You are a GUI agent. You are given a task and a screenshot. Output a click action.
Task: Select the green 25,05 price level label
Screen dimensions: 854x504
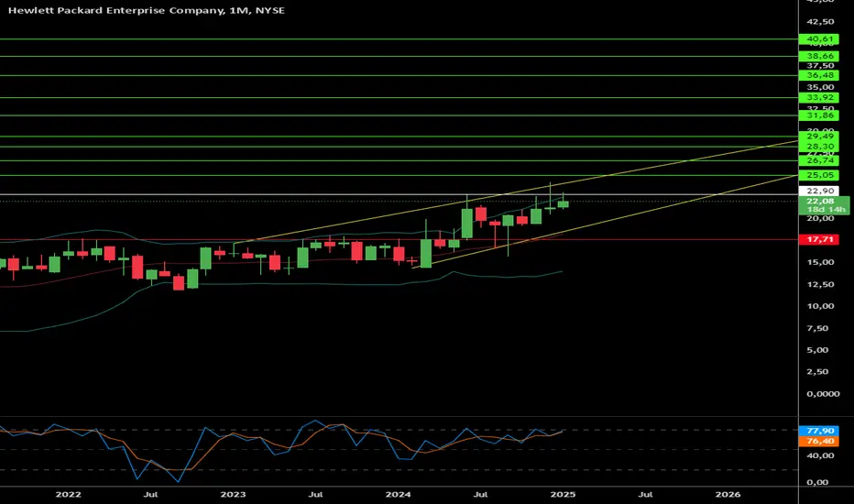click(x=818, y=175)
